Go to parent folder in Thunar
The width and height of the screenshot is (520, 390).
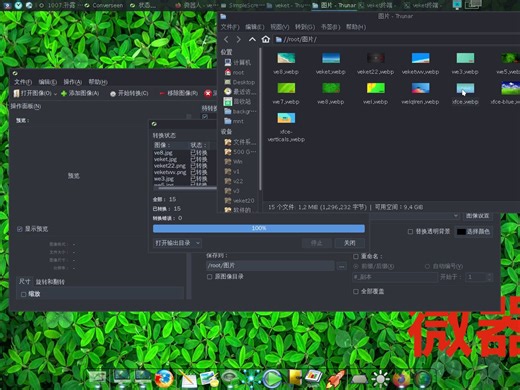click(x=252, y=39)
